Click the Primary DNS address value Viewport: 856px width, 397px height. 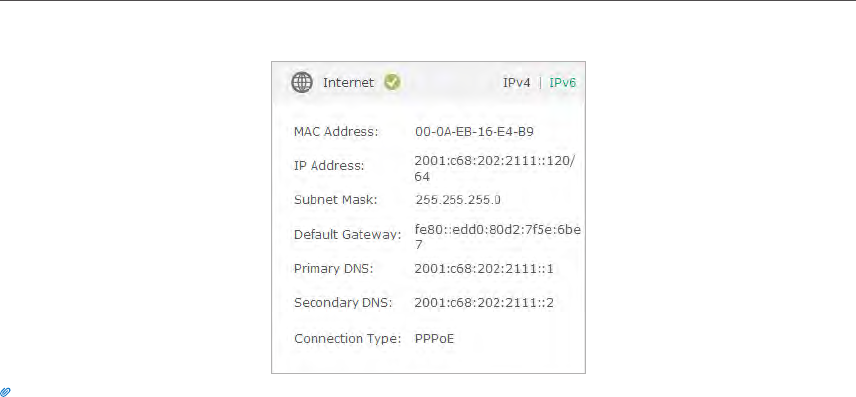pyautogui.click(x=484, y=269)
